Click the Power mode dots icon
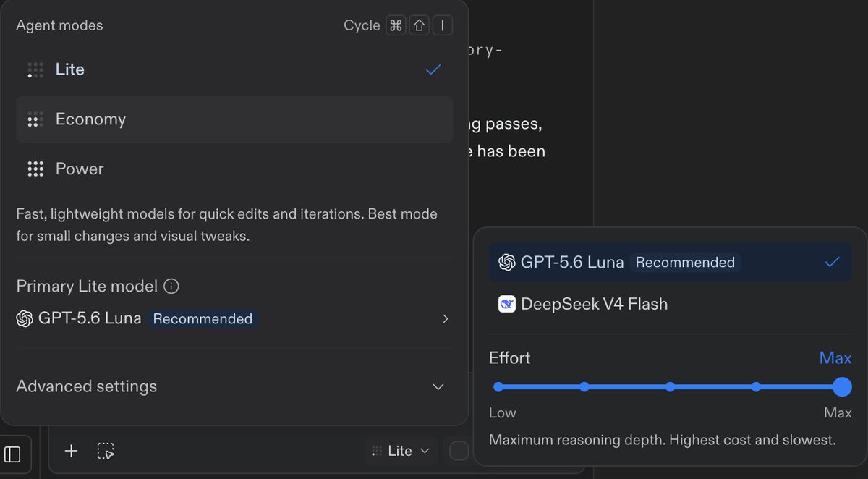Image resolution: width=868 pixels, height=479 pixels. pos(35,169)
